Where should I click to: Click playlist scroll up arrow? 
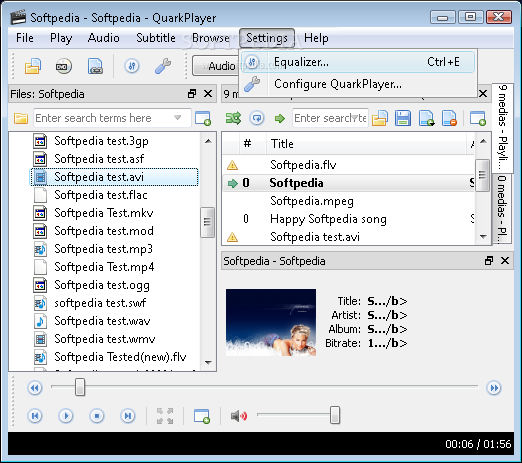point(483,141)
